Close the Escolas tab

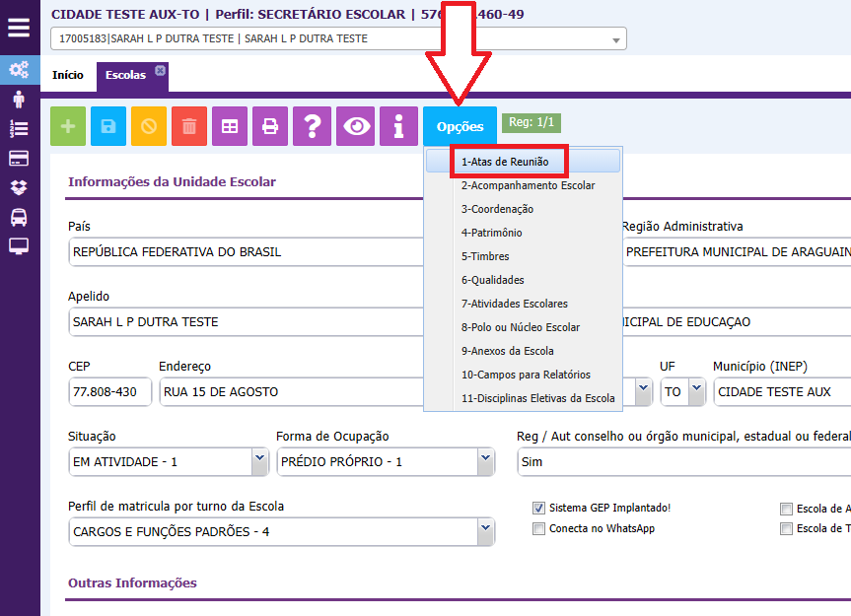point(161,70)
